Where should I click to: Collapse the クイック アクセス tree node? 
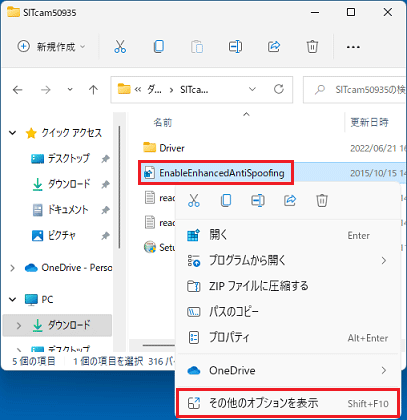coord(13,133)
